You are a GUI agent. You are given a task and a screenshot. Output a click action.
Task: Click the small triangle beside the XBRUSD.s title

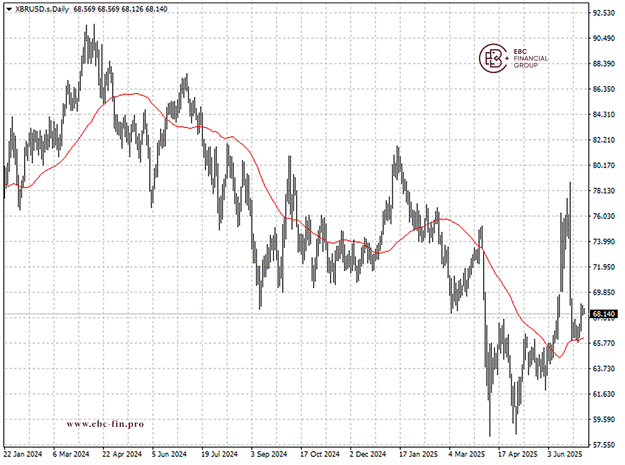point(8,8)
